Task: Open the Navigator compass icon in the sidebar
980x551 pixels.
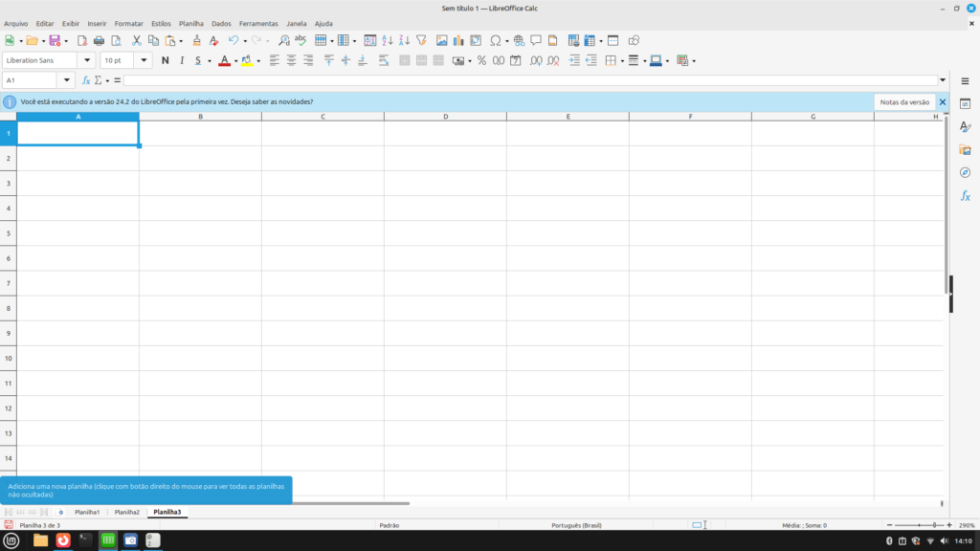Action: pyautogui.click(x=965, y=172)
